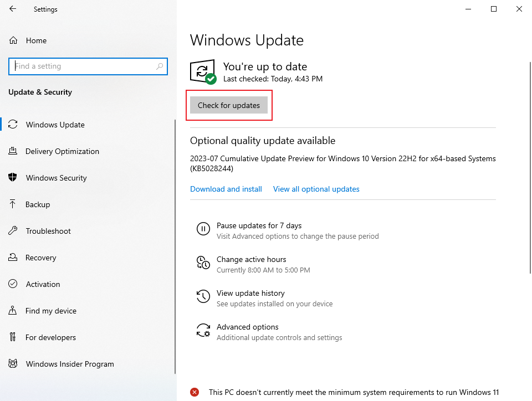Click the back arrow in Settings

13,9
